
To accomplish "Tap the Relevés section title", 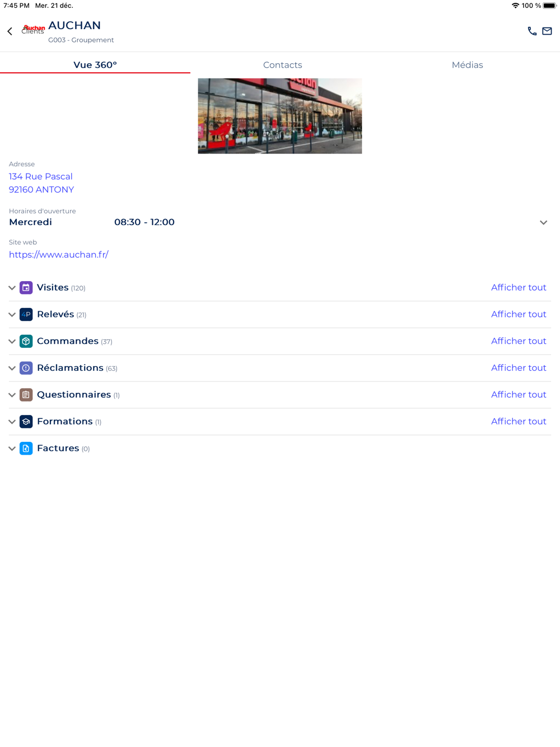I will coord(55,314).
